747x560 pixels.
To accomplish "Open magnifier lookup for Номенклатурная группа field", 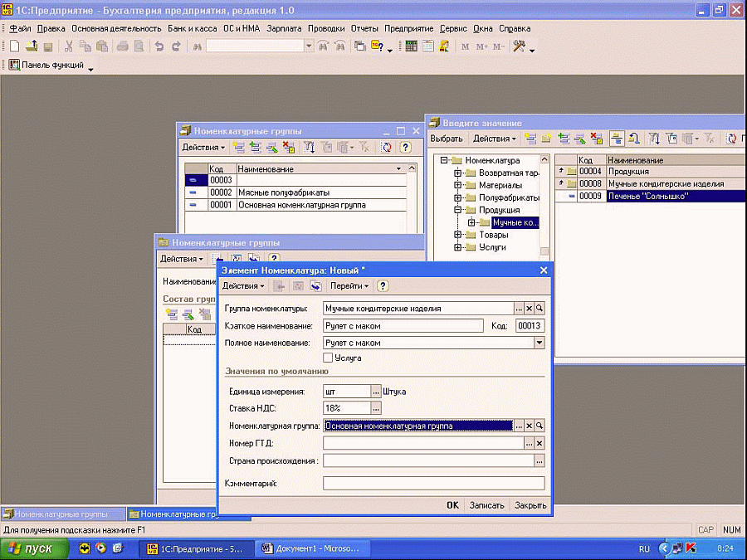I will pyautogui.click(x=539, y=426).
